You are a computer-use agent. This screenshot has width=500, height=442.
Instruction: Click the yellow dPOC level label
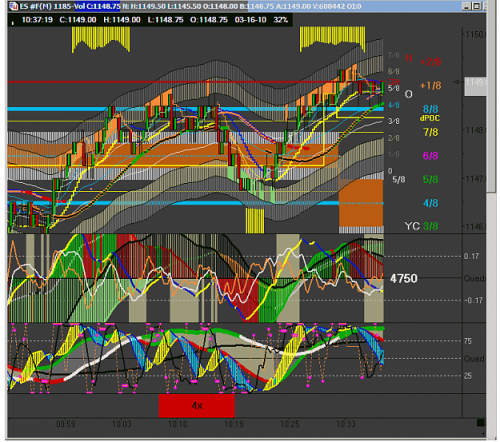(430, 118)
